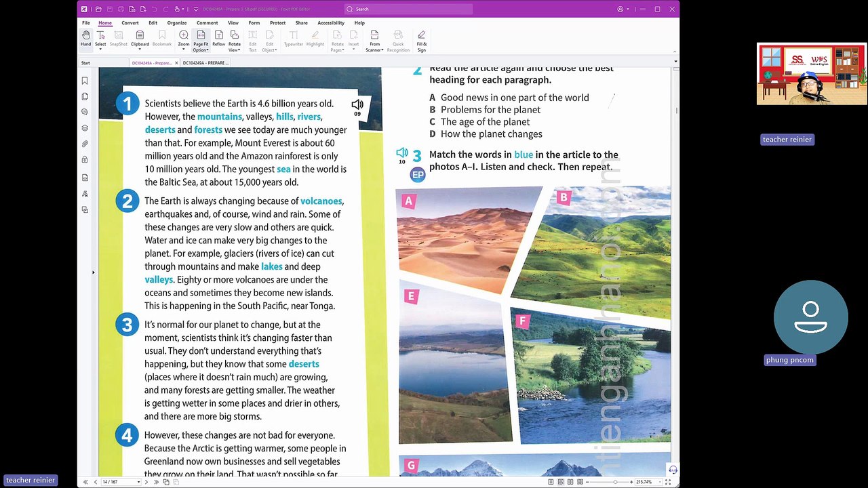
Task: Enable Reflow view
Action: [x=218, y=39]
